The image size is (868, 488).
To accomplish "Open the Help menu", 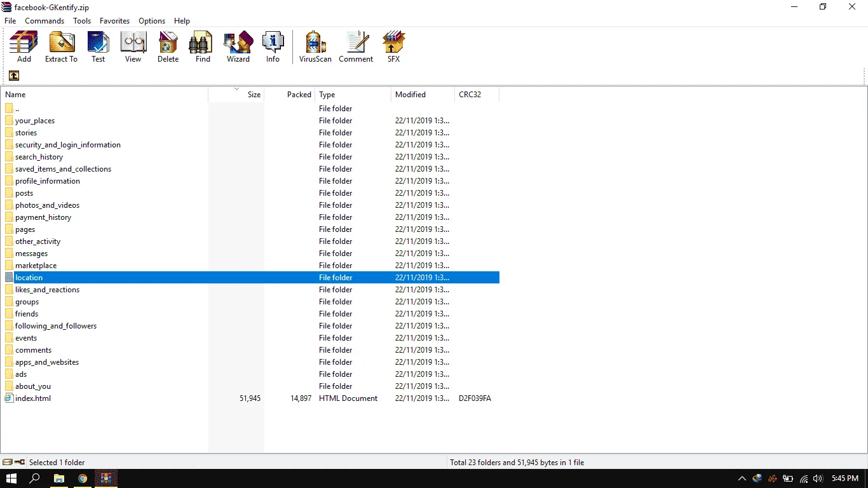I will coord(182,21).
